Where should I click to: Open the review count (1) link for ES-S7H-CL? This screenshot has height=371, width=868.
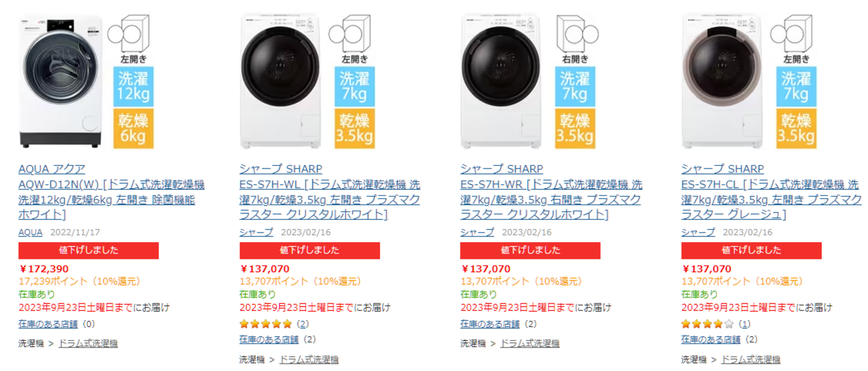click(x=744, y=324)
